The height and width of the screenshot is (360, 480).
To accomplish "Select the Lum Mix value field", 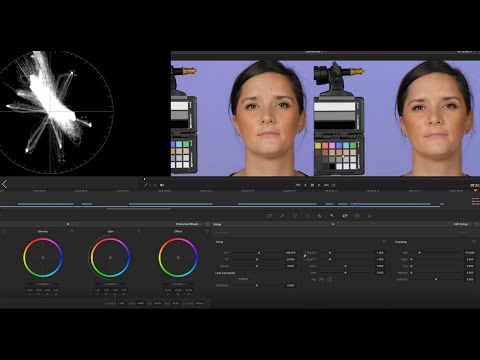I will (x=200, y=303).
